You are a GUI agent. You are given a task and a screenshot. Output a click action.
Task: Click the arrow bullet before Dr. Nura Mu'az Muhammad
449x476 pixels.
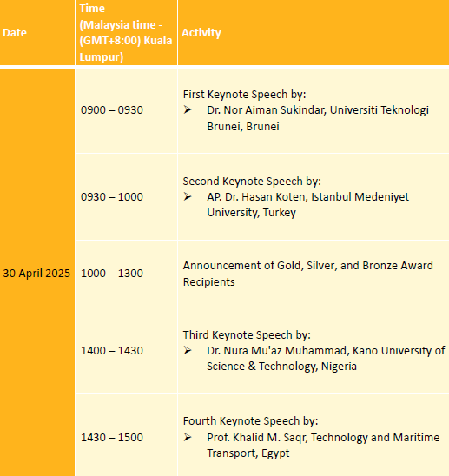(x=188, y=351)
